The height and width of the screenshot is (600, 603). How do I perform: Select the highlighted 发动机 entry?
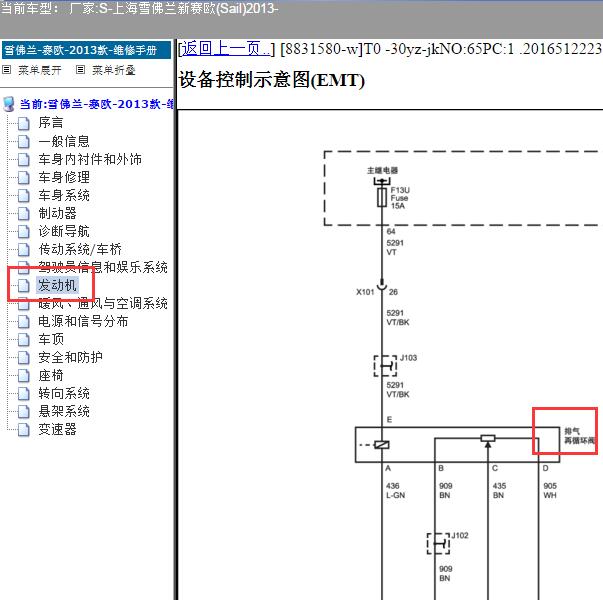click(x=57, y=285)
